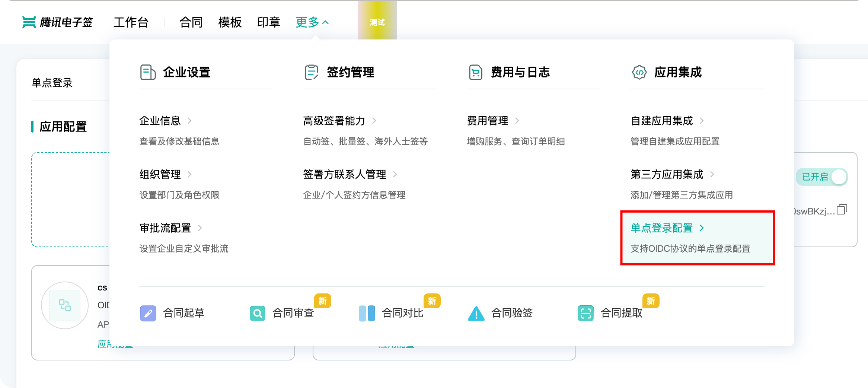This screenshot has height=388, width=868.
Task: Select the 合同审查 magnifier icon
Action: tap(257, 313)
